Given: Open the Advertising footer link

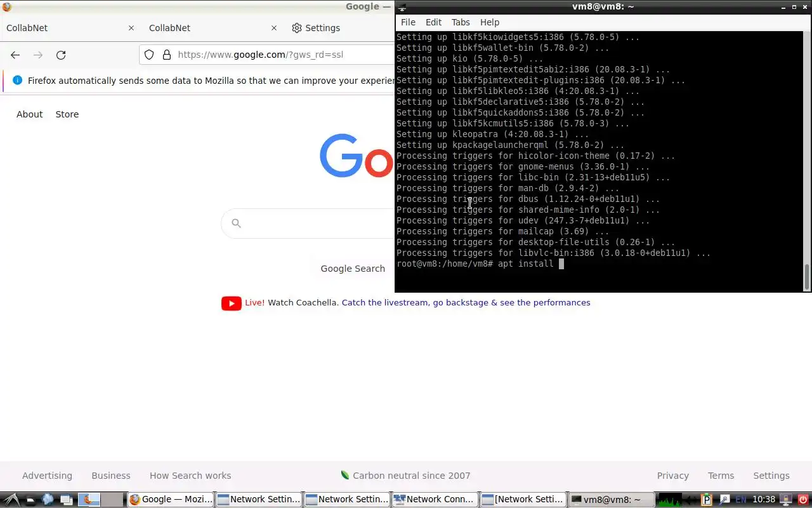Looking at the screenshot, I should [x=47, y=476].
